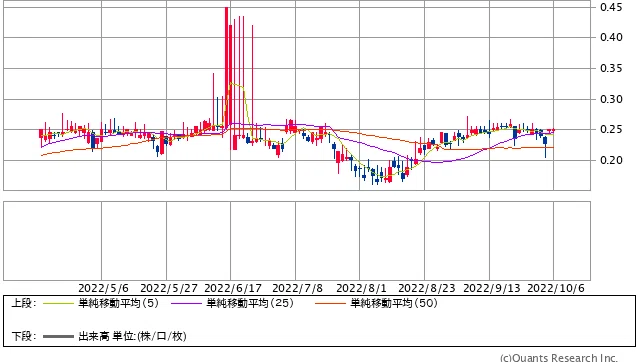Click the empty lower volume chart panel
The image size is (638, 362).
point(297,241)
